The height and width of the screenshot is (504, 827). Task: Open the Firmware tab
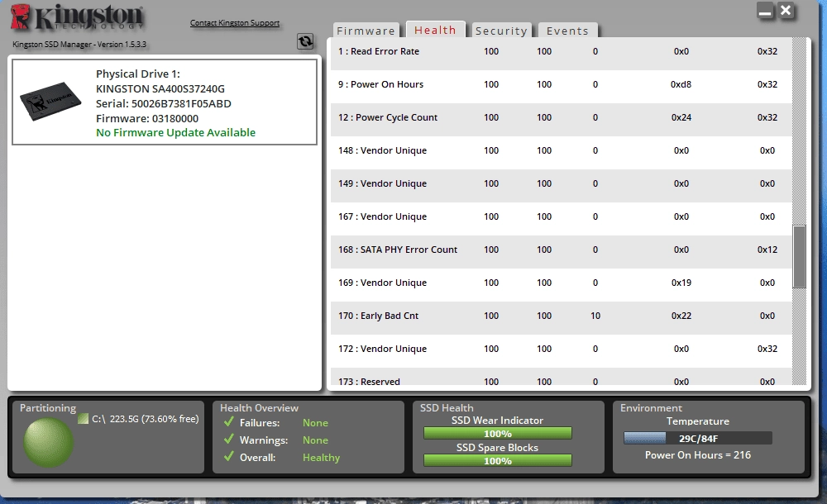[366, 31]
